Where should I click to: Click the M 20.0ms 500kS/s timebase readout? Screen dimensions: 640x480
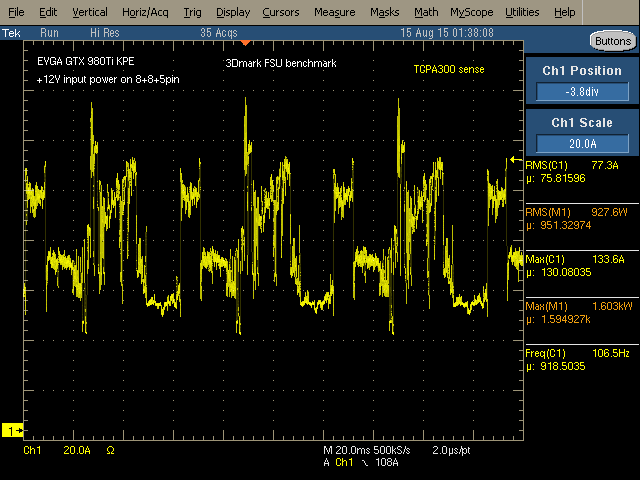pos(367,450)
